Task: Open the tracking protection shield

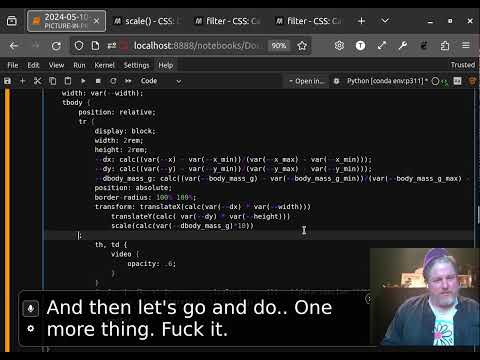Action: [x=79, y=46]
